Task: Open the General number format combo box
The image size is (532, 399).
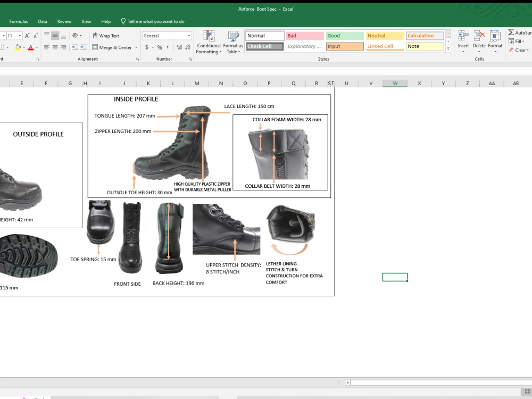Action: pos(167,36)
